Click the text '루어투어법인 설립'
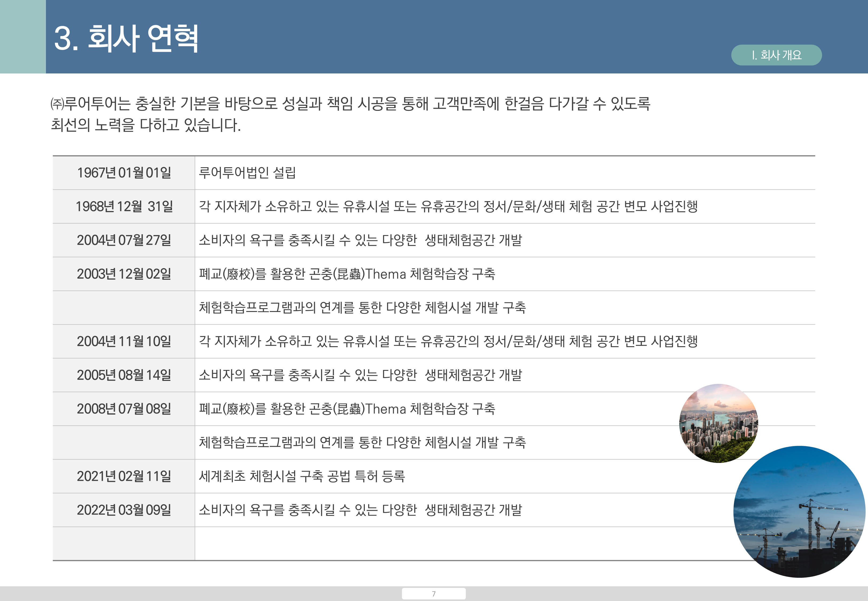868x601 pixels. point(247,173)
